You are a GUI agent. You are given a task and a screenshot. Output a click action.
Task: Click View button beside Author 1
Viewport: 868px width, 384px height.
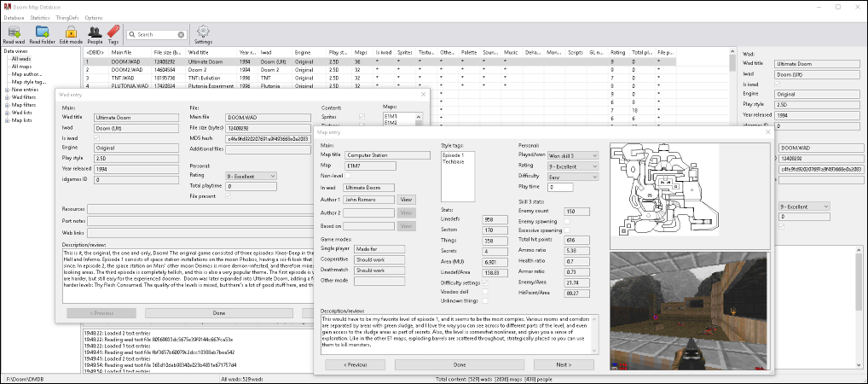(406, 200)
